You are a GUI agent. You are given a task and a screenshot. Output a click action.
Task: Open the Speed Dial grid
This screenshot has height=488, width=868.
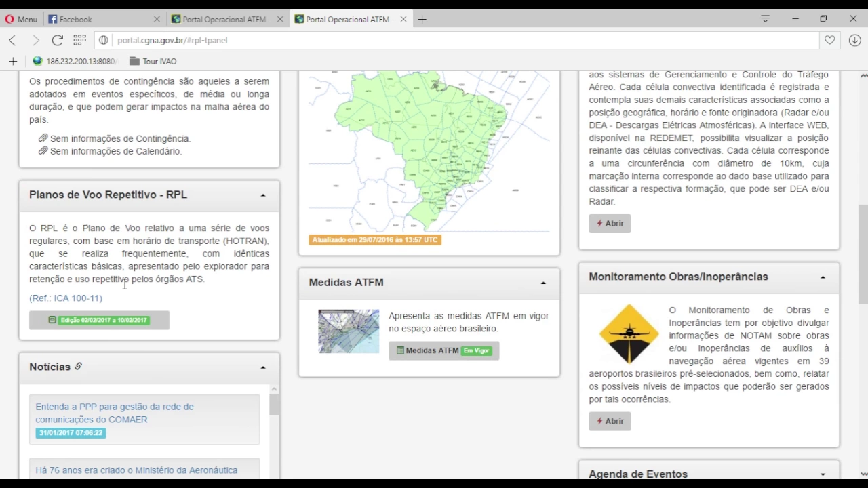click(79, 40)
